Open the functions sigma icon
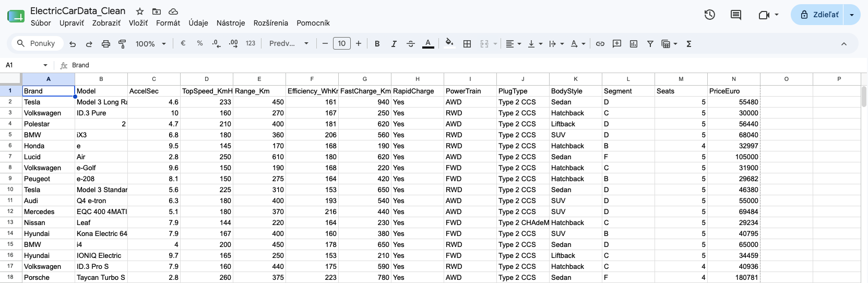 point(689,44)
